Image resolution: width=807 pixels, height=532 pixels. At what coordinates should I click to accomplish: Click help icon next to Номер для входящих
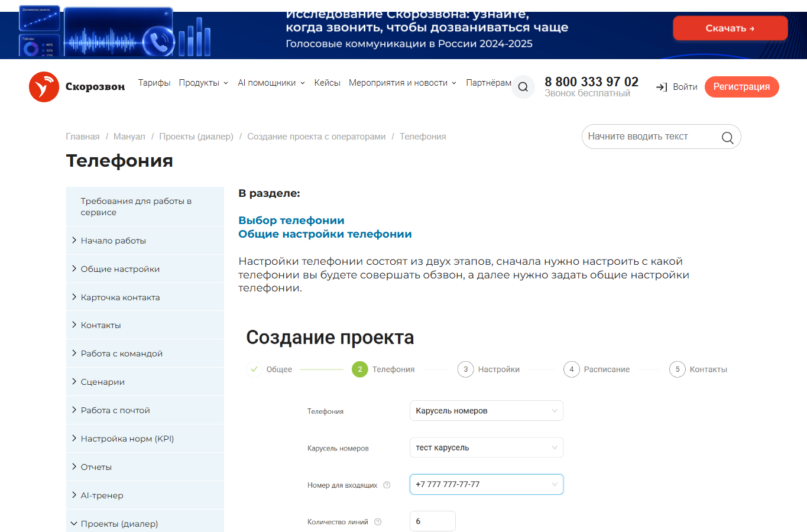(387, 485)
